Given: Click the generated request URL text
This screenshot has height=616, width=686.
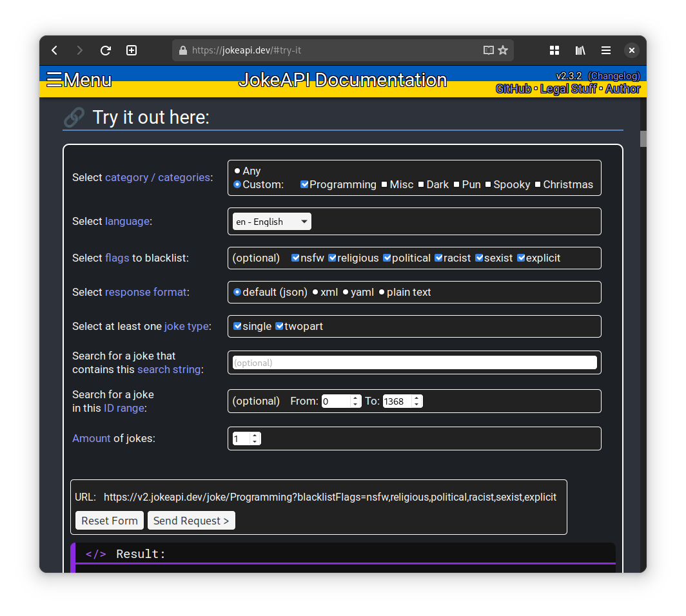Looking at the screenshot, I should pos(330,497).
